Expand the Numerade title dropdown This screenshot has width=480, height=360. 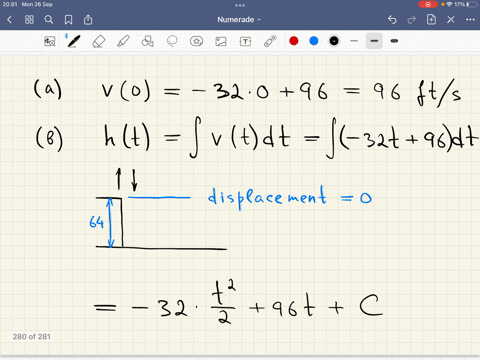[239, 20]
